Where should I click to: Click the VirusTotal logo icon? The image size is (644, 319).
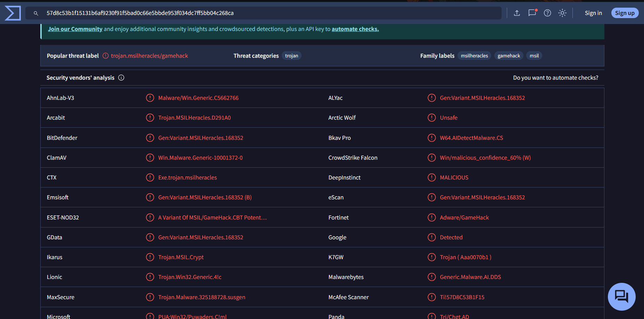[x=13, y=13]
